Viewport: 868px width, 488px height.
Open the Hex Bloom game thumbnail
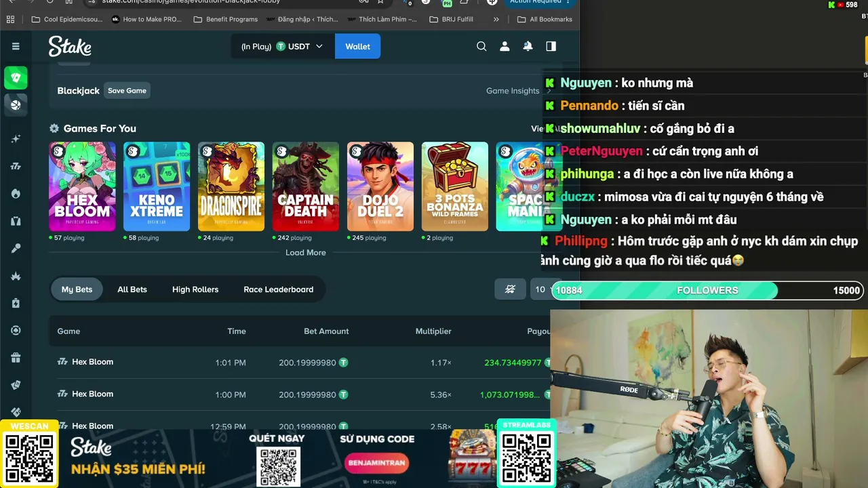click(x=82, y=186)
